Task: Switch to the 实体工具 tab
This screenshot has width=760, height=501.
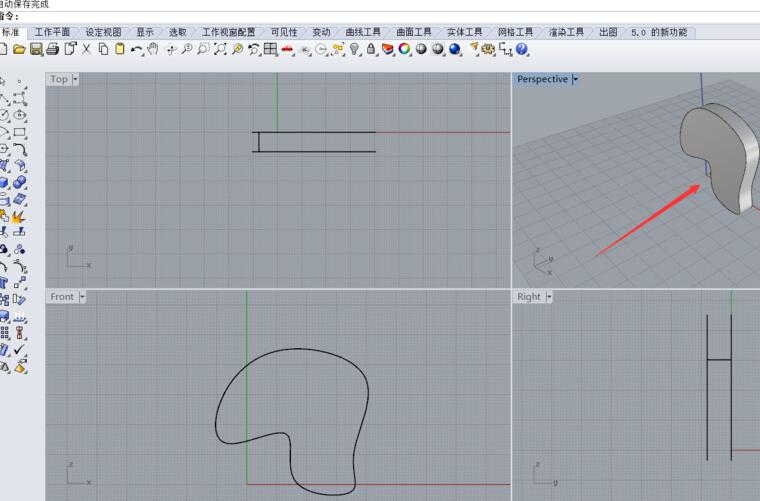Action: [464, 32]
